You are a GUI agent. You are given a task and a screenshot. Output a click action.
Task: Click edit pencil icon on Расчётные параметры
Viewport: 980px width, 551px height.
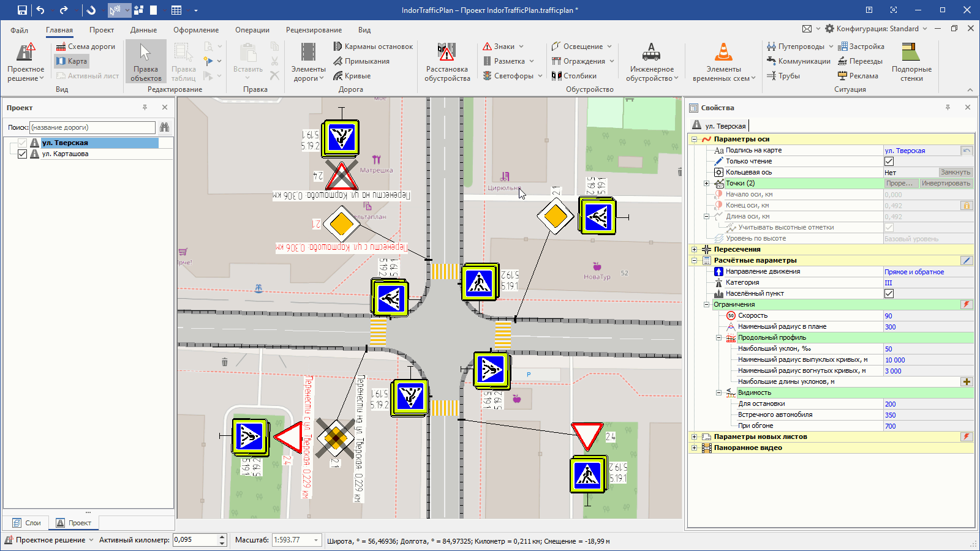[x=967, y=260]
